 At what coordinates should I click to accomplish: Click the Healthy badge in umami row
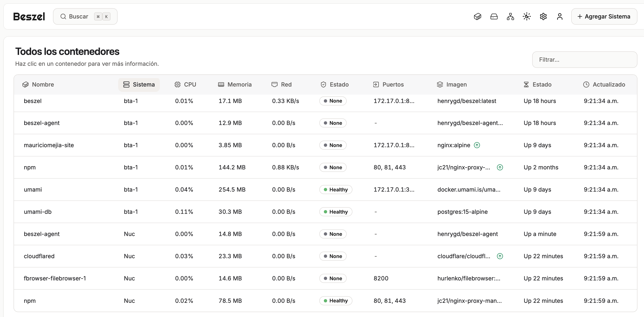coord(336,190)
